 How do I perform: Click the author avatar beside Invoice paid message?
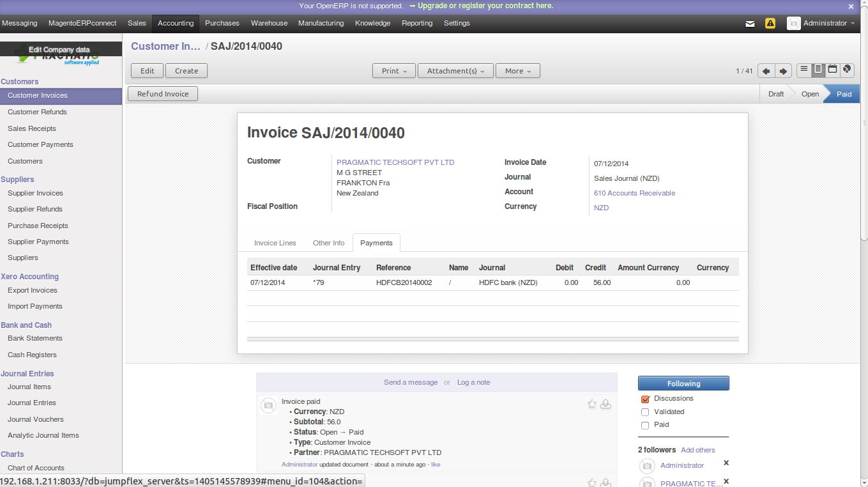tap(268, 405)
